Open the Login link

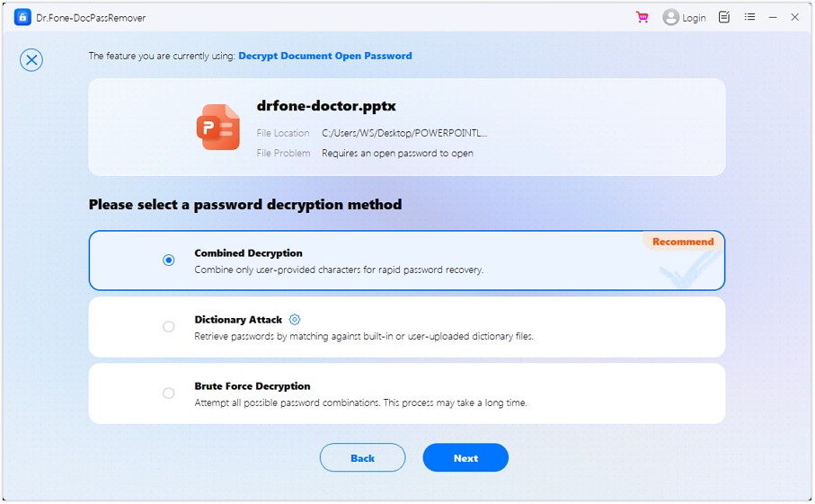pos(694,18)
